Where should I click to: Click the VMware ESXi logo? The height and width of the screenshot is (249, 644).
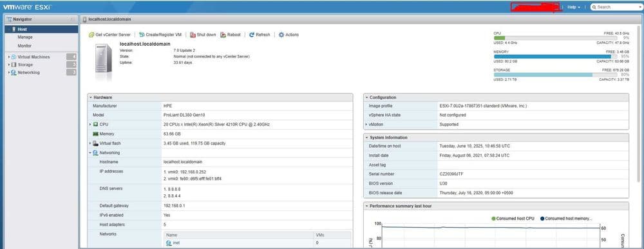pyautogui.click(x=26, y=7)
